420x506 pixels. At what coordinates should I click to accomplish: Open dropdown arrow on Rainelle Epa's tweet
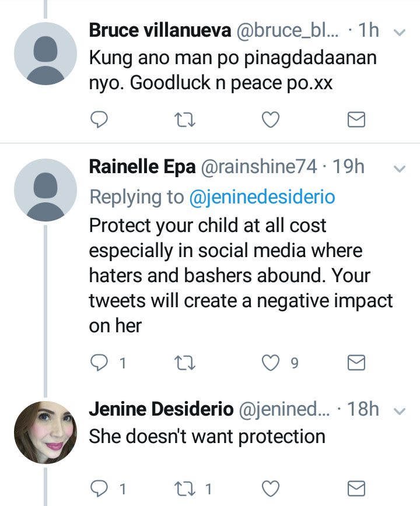point(400,169)
